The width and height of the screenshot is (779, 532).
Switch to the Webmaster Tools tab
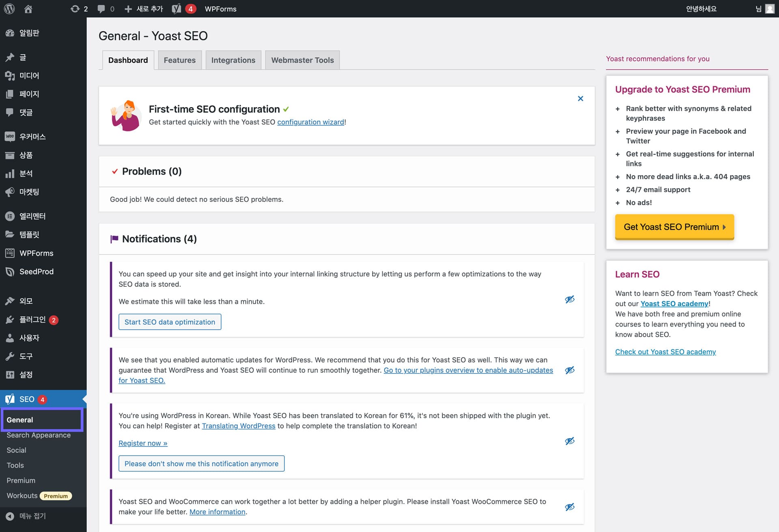(x=303, y=60)
